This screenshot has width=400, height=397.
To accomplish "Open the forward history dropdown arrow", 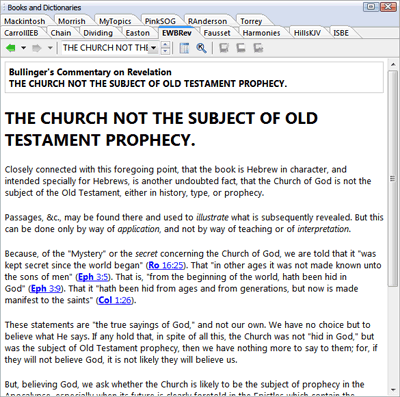I will (50, 48).
